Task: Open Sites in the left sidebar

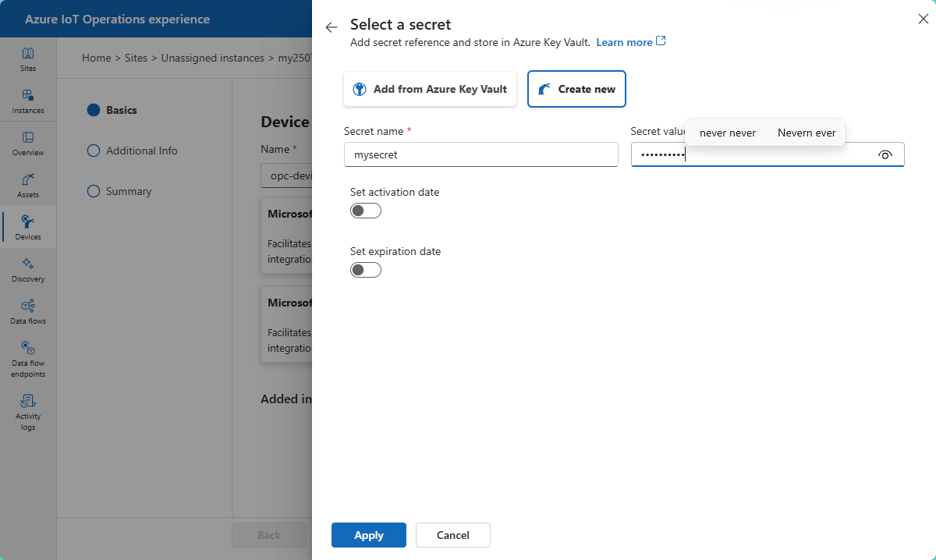Action: [28, 59]
